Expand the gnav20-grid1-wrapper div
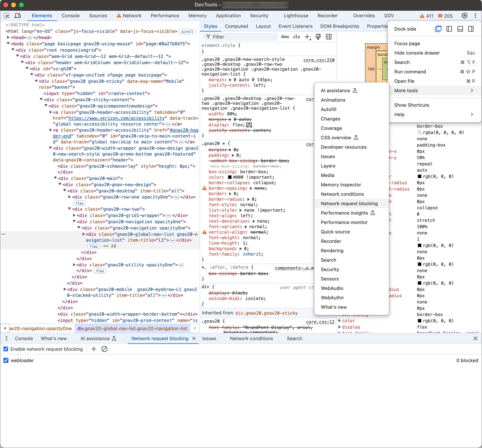Image resolution: width=482 pixels, height=448 pixels. [74, 215]
